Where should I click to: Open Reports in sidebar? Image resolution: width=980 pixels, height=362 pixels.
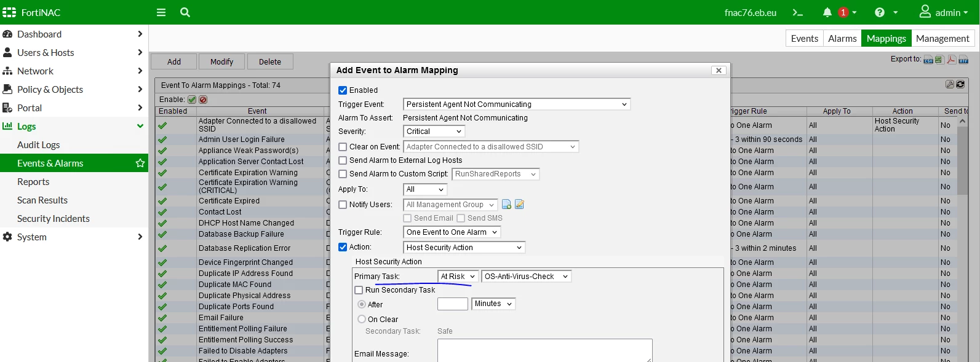point(33,182)
